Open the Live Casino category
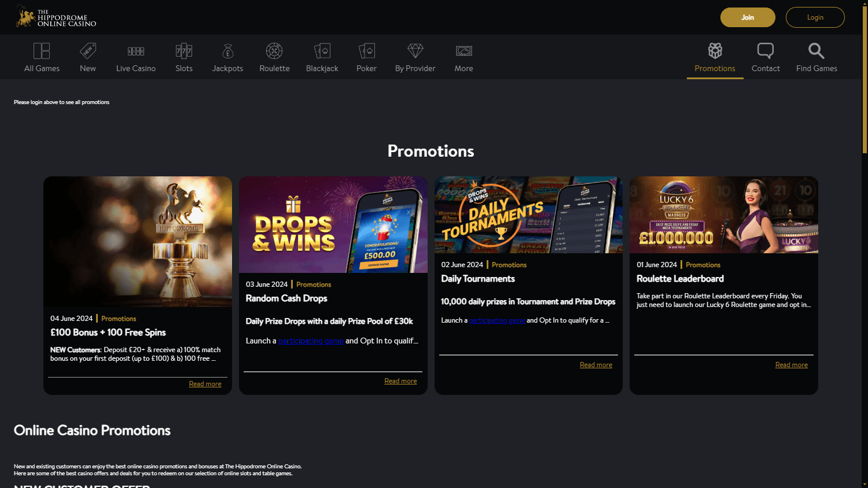 pyautogui.click(x=135, y=57)
